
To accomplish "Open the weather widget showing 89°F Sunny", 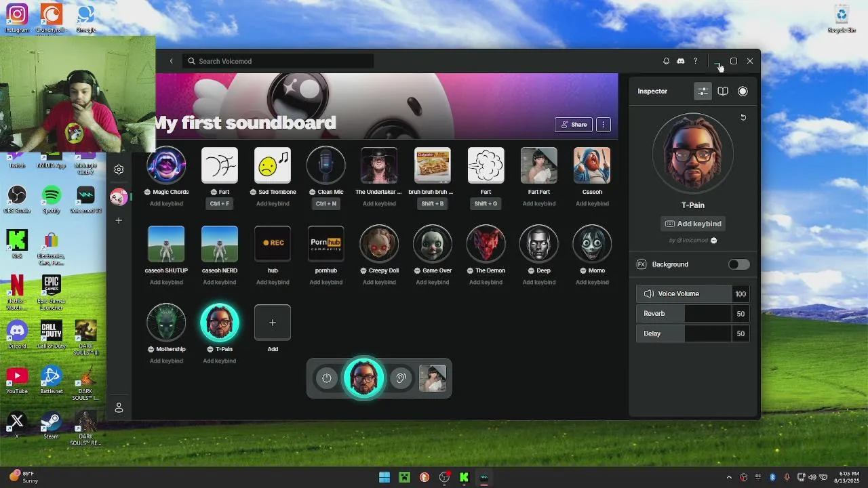I will point(24,477).
